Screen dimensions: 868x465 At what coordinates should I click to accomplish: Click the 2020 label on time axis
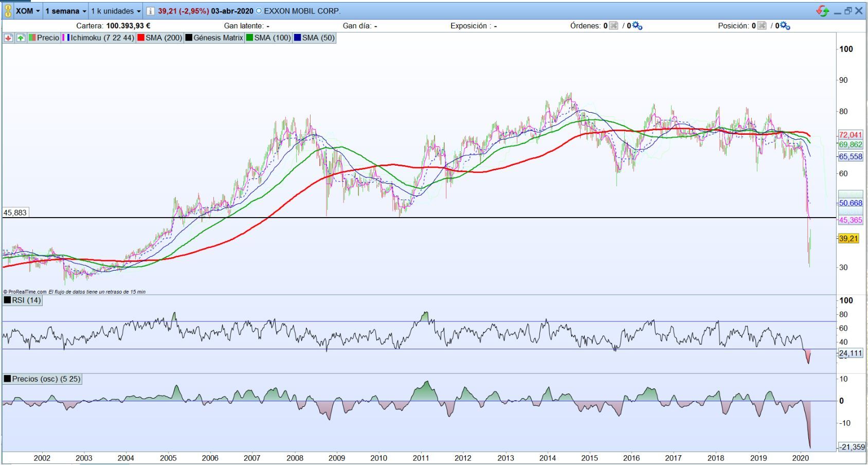tap(800, 458)
